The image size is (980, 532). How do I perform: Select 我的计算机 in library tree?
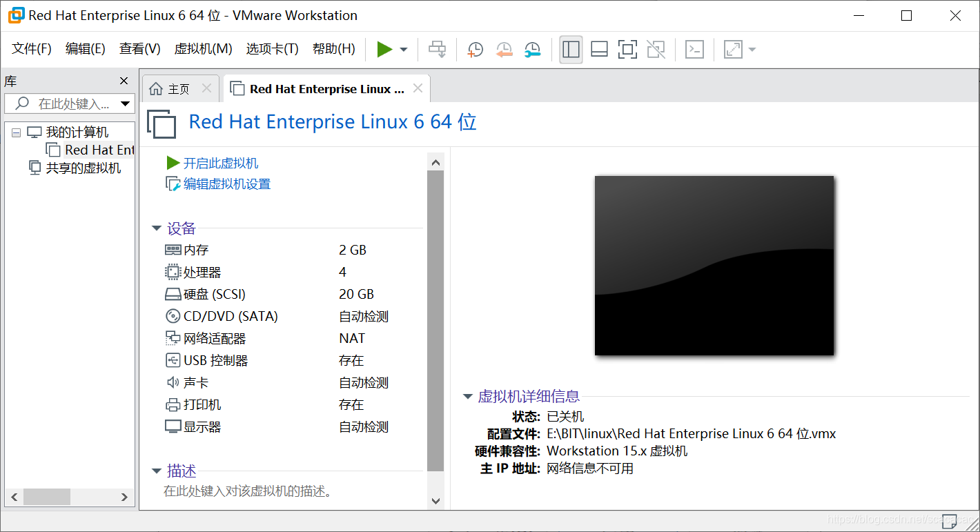(77, 132)
